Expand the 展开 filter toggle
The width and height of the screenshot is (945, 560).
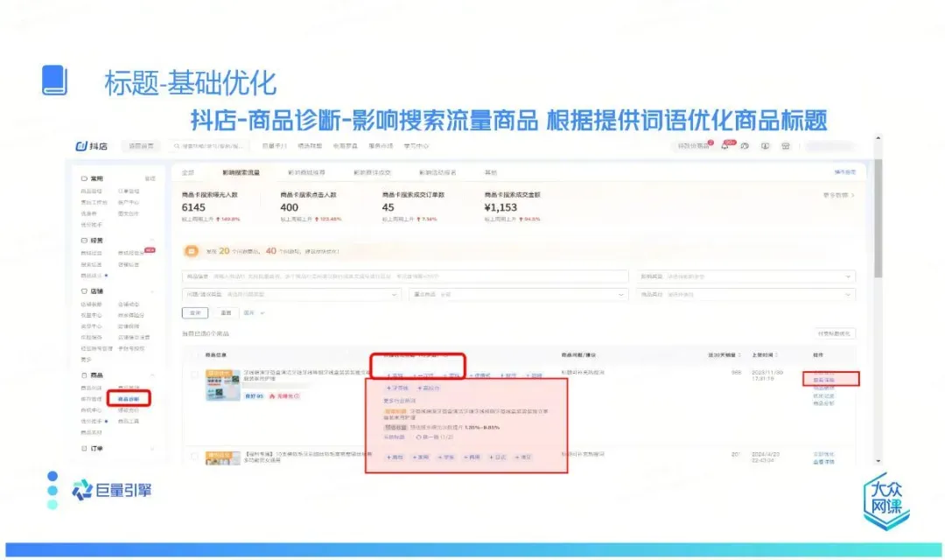pos(254,313)
